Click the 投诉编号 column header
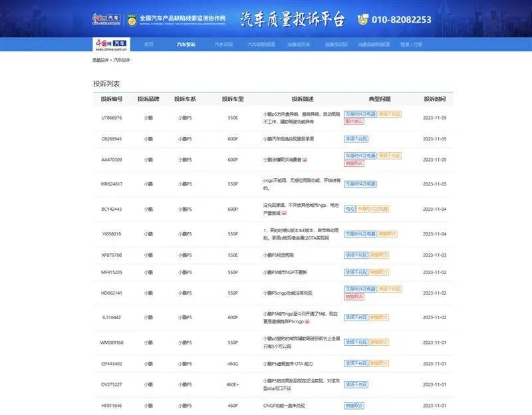This screenshot has height=415, width=532. point(112,99)
